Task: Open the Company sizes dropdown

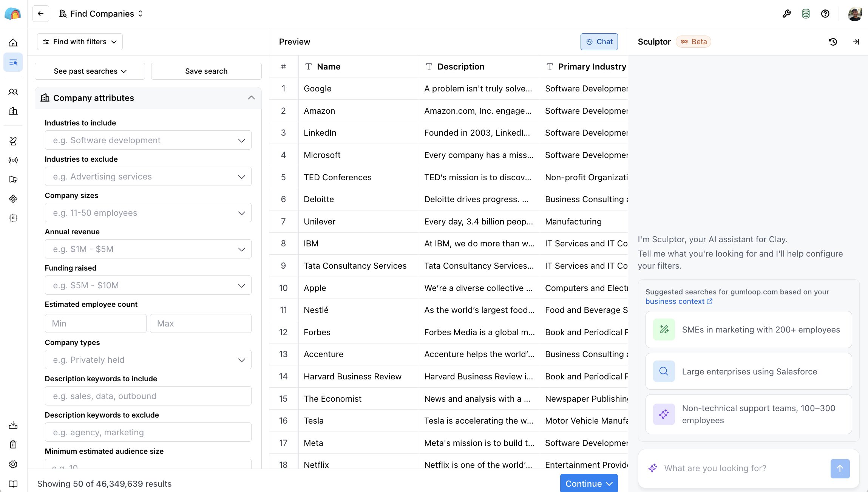Action: (148, 213)
